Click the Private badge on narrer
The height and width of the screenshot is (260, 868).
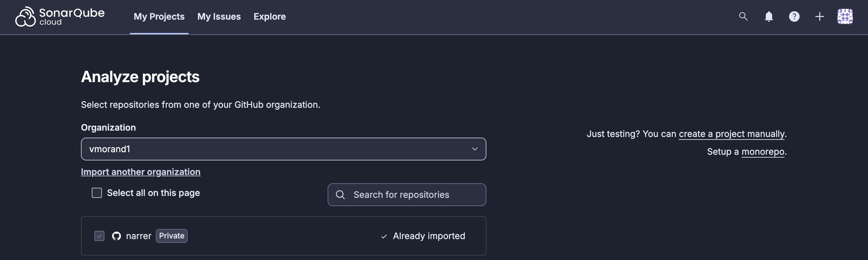pos(171,236)
